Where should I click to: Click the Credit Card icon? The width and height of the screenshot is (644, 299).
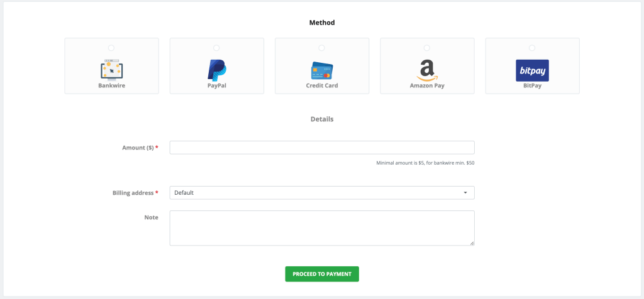pos(322,70)
